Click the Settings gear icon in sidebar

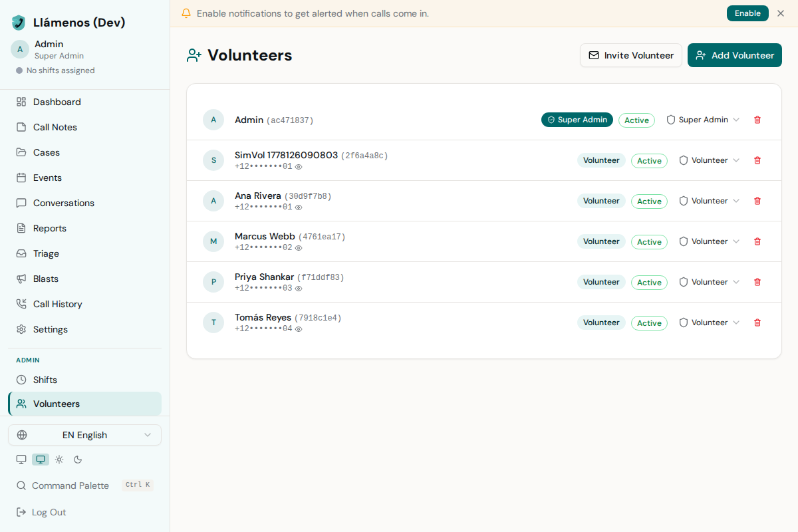[21, 329]
